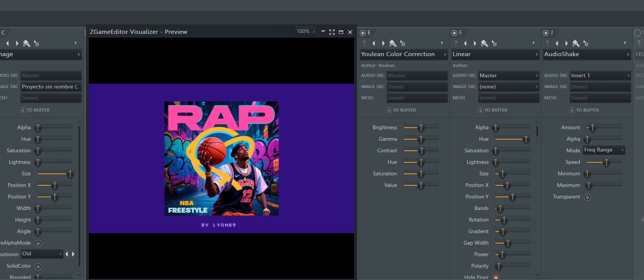Click the paint bucket icon in layer E
The height and width of the screenshot is (280, 644).
click(x=393, y=43)
